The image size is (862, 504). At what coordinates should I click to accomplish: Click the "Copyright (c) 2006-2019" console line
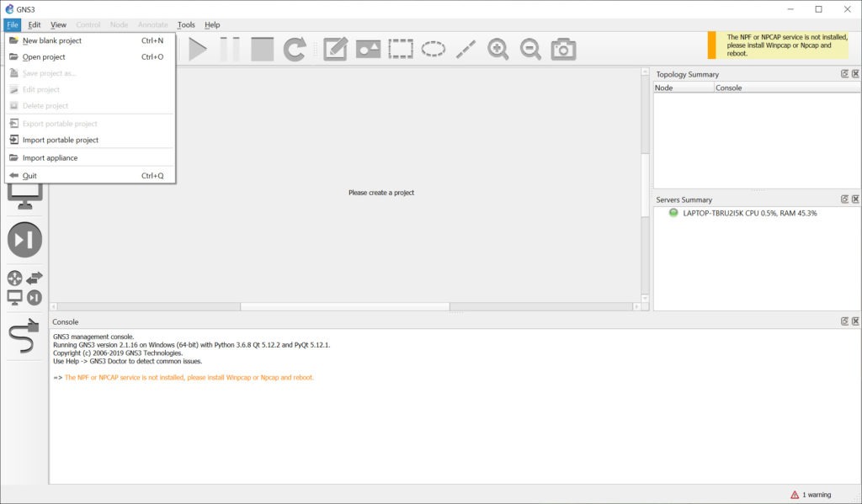pos(118,353)
